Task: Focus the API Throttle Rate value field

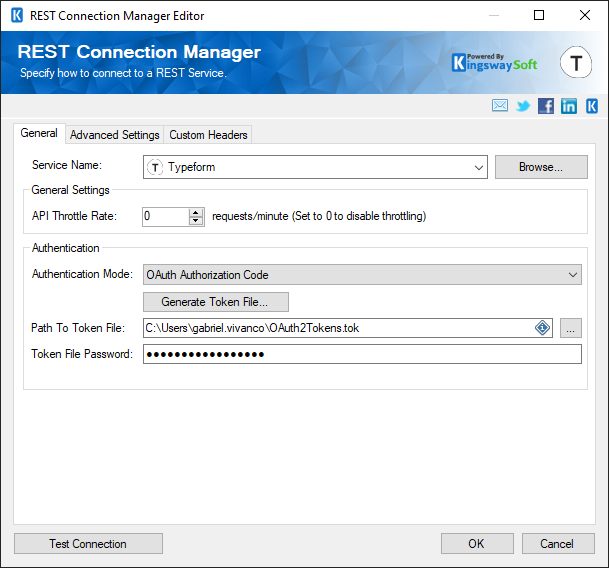Action: pos(166,216)
